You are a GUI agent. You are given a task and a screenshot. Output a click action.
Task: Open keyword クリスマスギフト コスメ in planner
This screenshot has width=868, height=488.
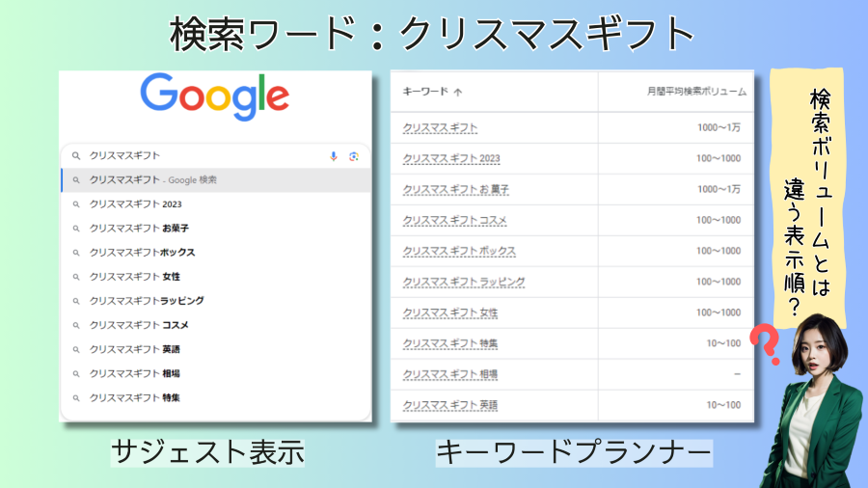coord(454,221)
